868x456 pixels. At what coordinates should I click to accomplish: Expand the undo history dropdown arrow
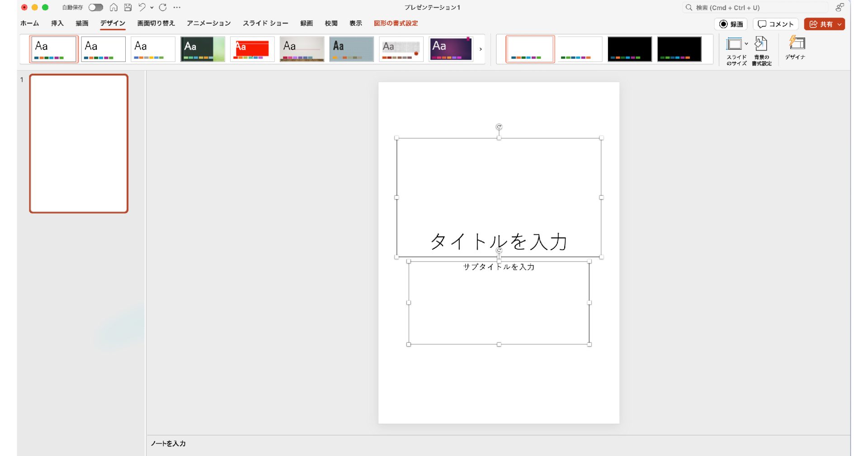(152, 7)
